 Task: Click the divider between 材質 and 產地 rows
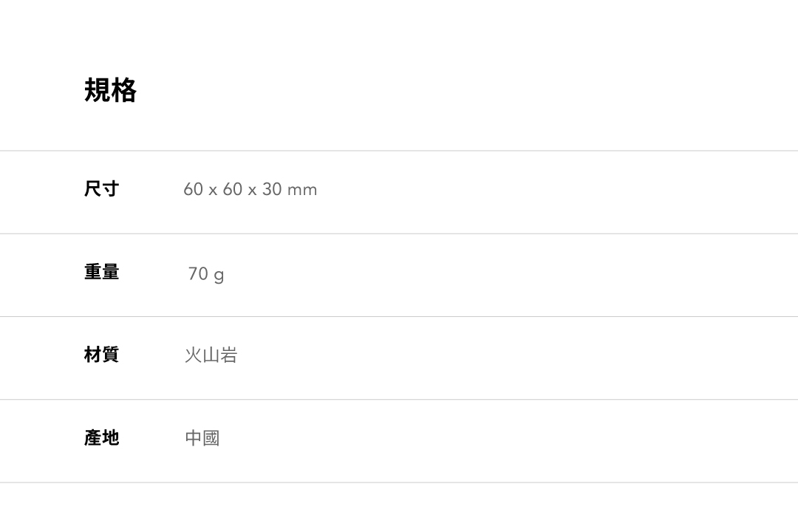(x=399, y=399)
